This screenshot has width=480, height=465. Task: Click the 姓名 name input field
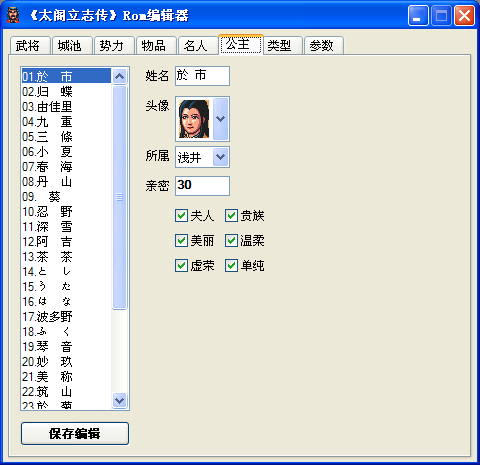tap(202, 76)
